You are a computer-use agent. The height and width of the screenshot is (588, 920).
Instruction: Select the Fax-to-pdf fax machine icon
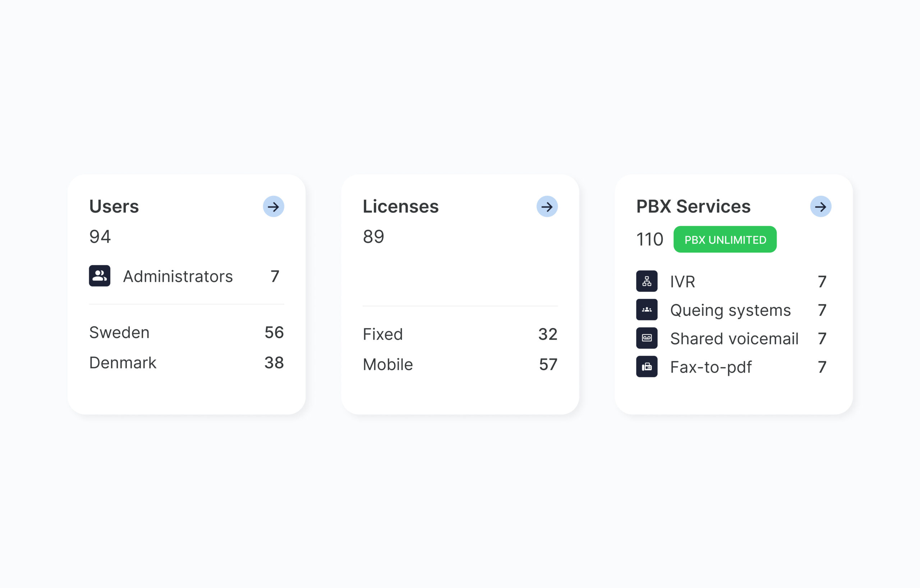click(x=647, y=366)
